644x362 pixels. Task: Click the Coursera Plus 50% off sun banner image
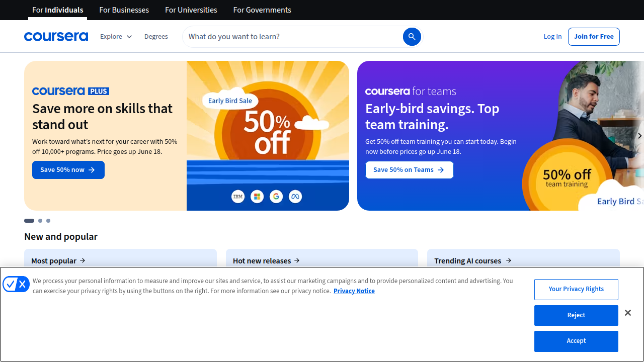[268, 136]
